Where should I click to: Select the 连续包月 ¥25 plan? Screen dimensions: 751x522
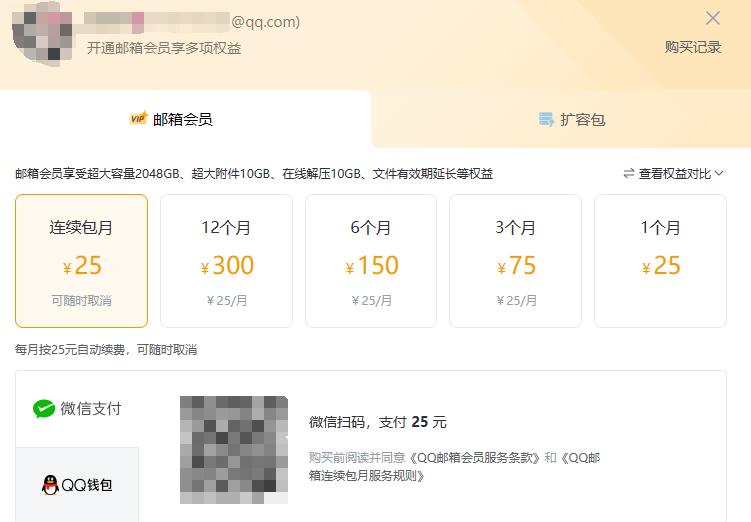tap(81, 261)
